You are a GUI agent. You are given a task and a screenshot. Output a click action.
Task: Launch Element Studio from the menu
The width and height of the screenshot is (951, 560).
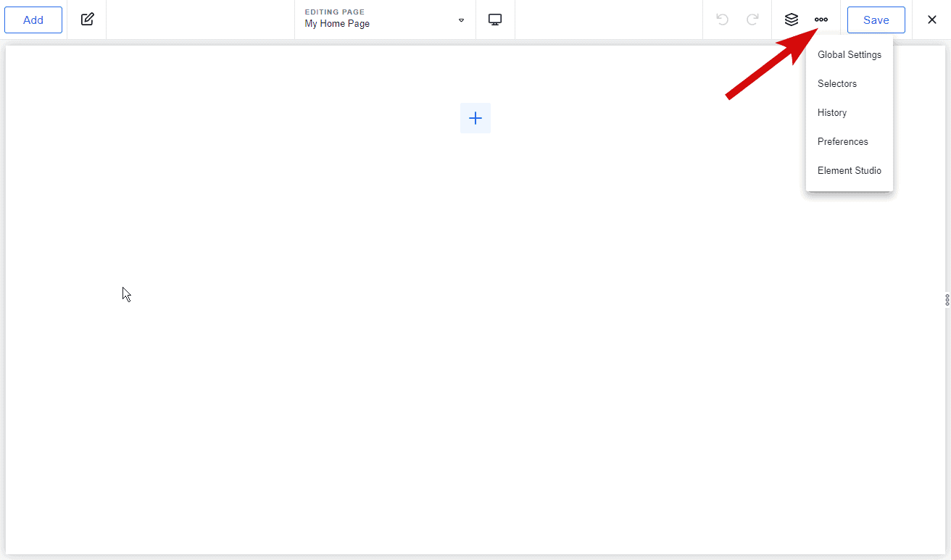850,171
